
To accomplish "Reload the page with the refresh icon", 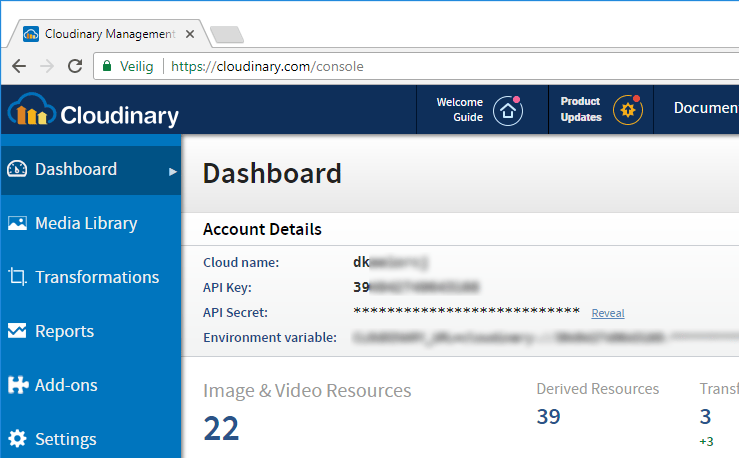I will click(x=75, y=66).
